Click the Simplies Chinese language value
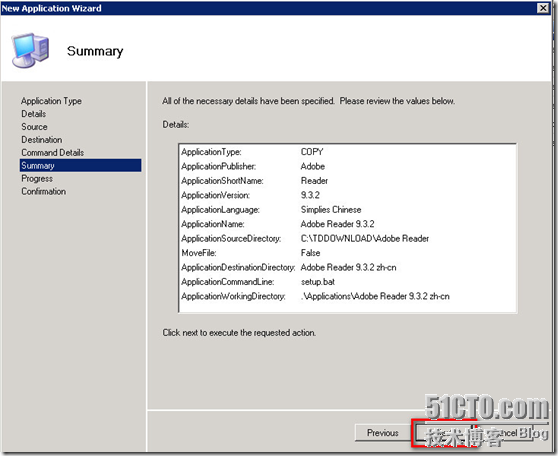Image resolution: width=558 pixels, height=456 pixels. tap(331, 210)
